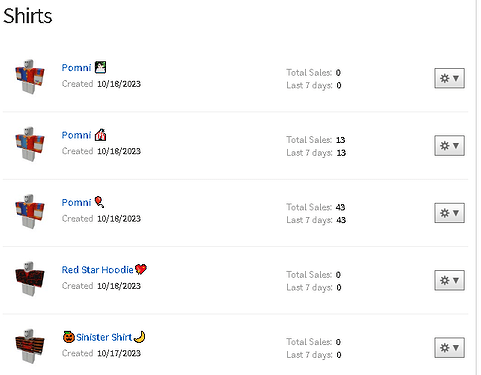The image size is (481, 375).
Task: Open settings dropdown for Pomni with 13 sales
Action: 449,146
